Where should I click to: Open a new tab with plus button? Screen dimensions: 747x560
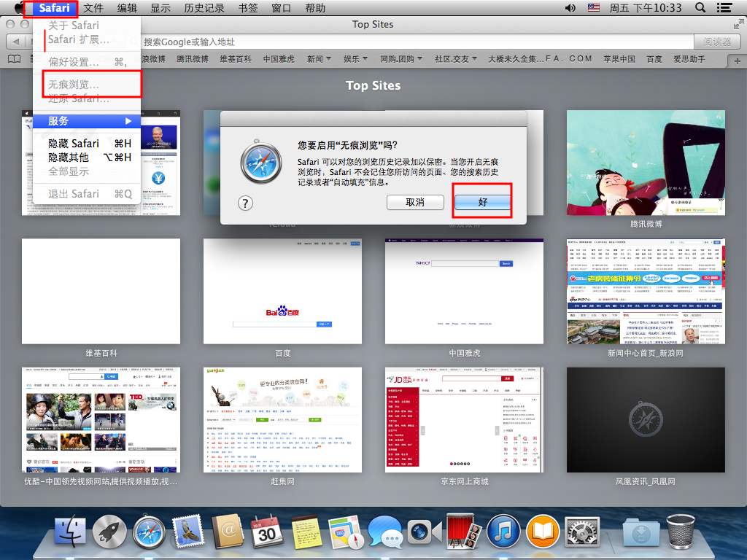point(738,61)
